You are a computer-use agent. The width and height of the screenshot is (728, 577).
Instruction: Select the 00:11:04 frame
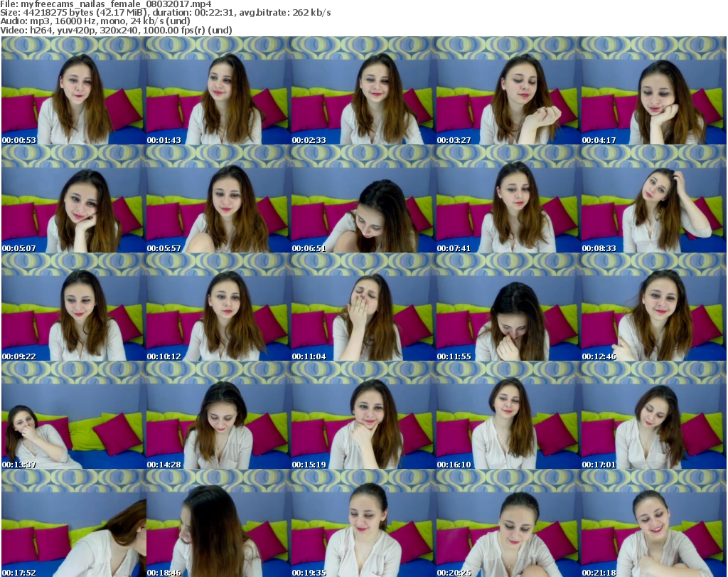point(363,307)
